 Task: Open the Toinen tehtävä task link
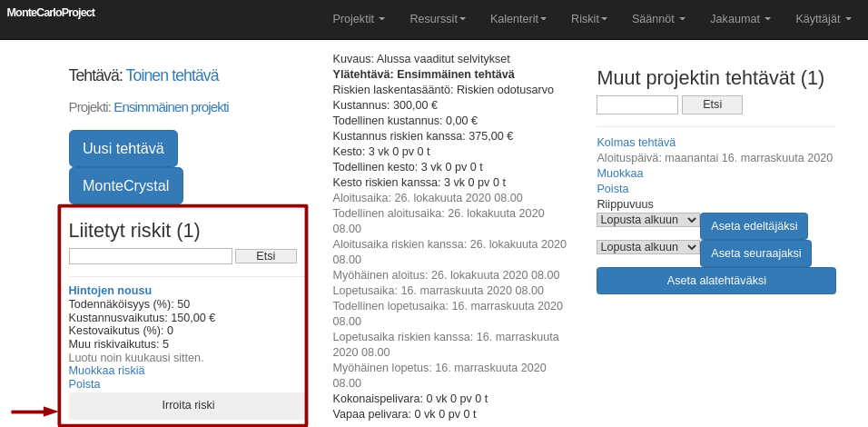click(x=172, y=75)
